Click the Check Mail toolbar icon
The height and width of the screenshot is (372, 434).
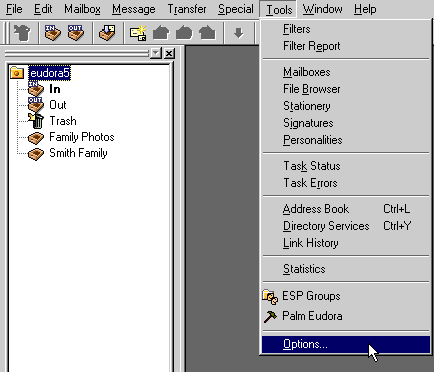(107, 33)
